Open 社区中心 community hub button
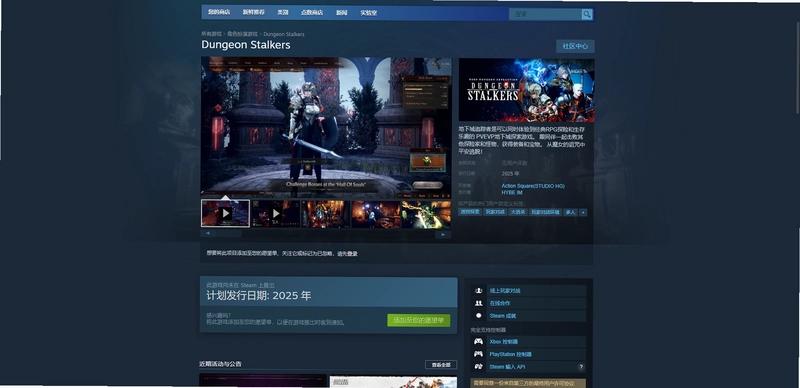 pos(575,46)
